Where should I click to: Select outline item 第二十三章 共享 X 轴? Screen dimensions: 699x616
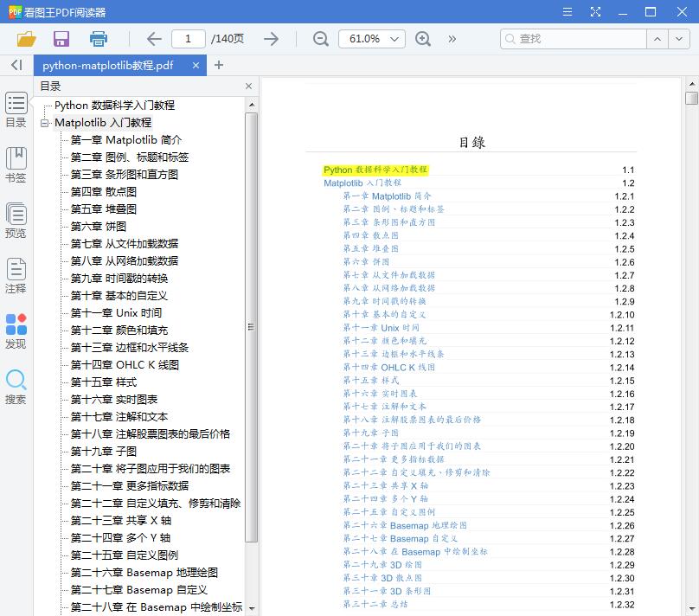tap(121, 521)
